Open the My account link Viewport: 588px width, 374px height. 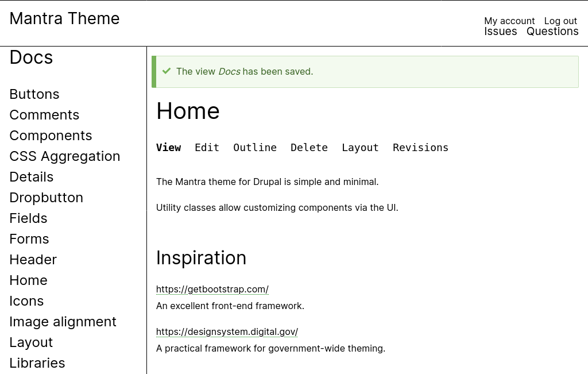[509, 21]
